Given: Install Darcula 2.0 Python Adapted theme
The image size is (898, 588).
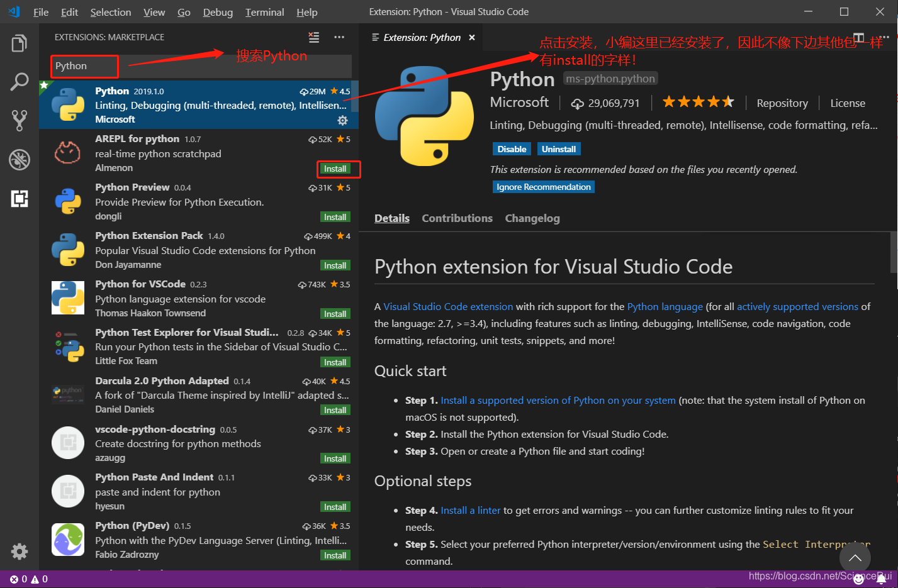Looking at the screenshot, I should click(335, 410).
